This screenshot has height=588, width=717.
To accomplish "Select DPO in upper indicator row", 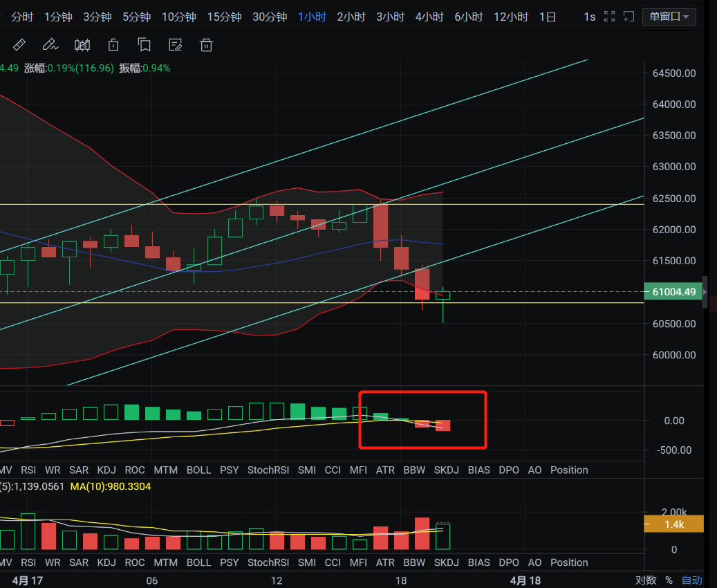I will point(509,470).
